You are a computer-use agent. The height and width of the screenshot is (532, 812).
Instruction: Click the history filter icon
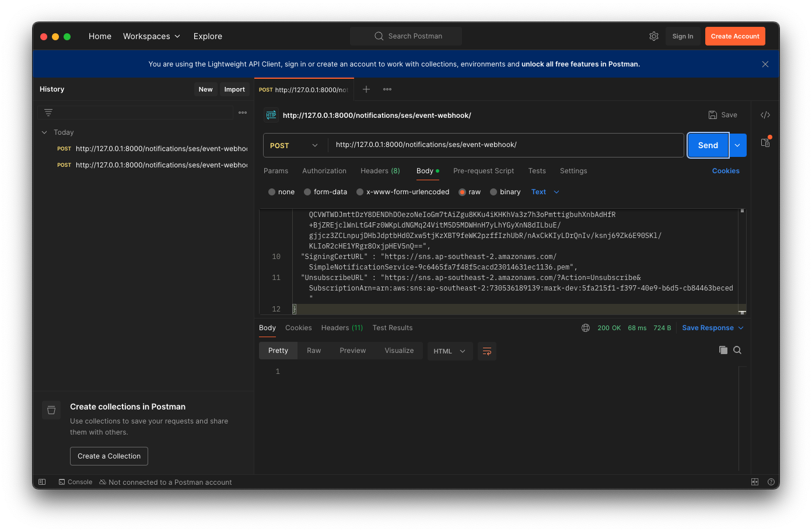click(48, 112)
